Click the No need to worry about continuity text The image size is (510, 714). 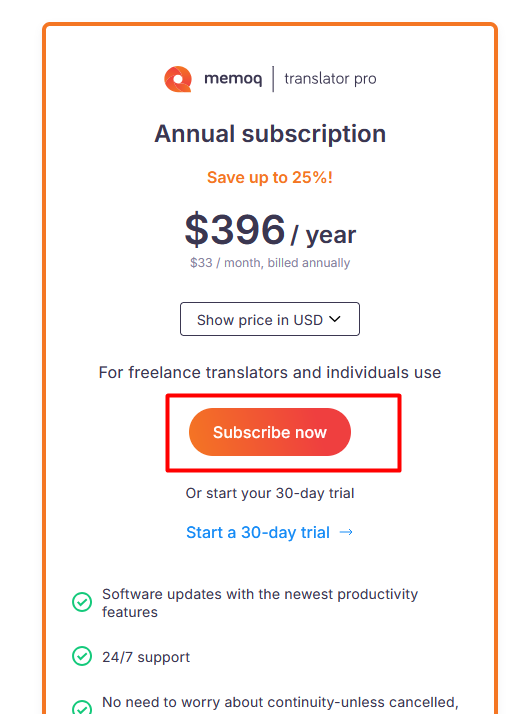(280, 704)
